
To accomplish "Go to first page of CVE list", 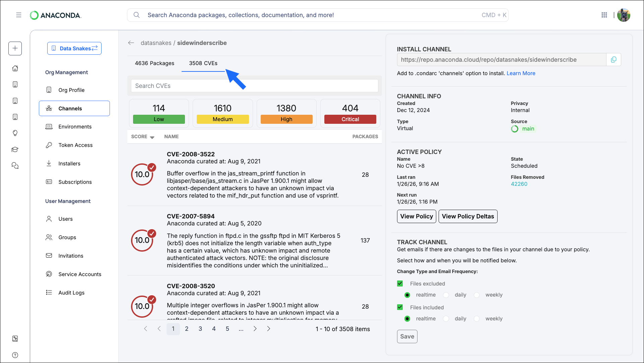I will coord(146,329).
